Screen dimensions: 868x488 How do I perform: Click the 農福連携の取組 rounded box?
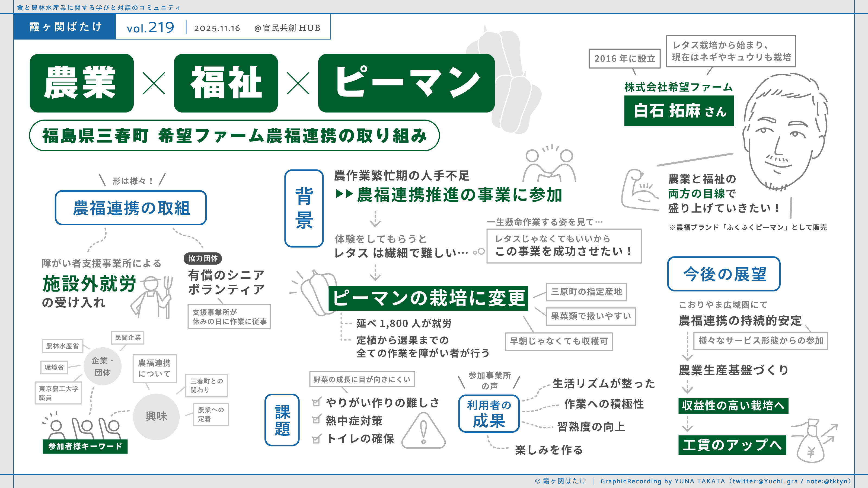(x=131, y=208)
